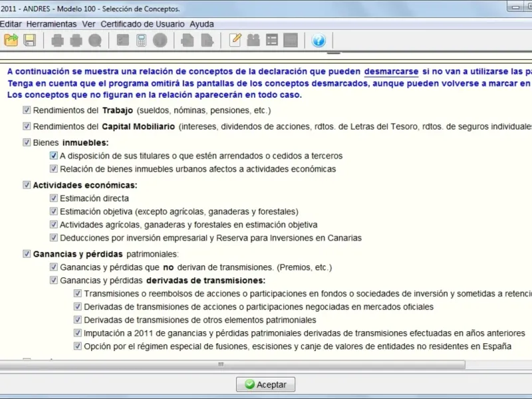Uncheck transmisiones de otros elementos patrimoniales checkbox

click(78, 320)
